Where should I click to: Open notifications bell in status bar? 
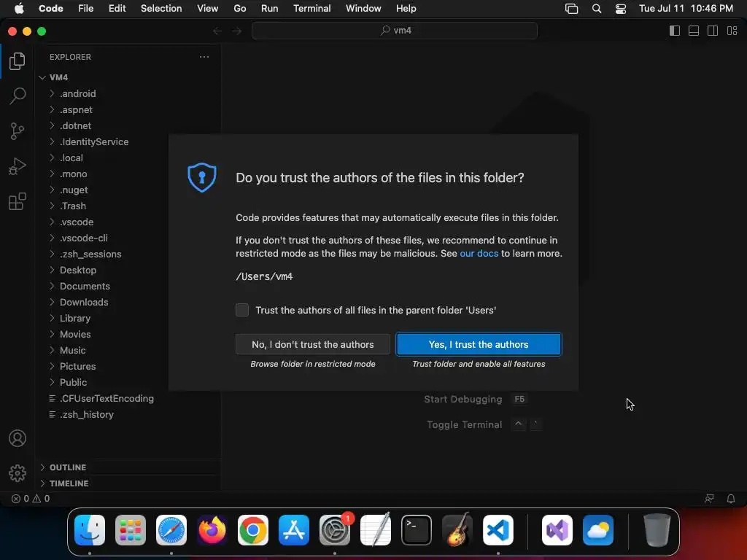731,499
